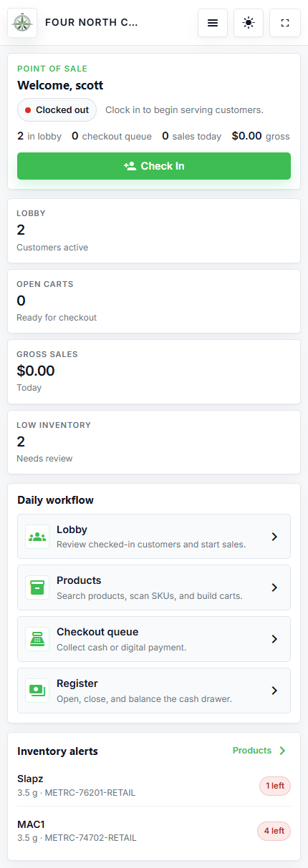Enter fullscreen mode via the header icon
This screenshot has width=308, height=868.
click(285, 23)
